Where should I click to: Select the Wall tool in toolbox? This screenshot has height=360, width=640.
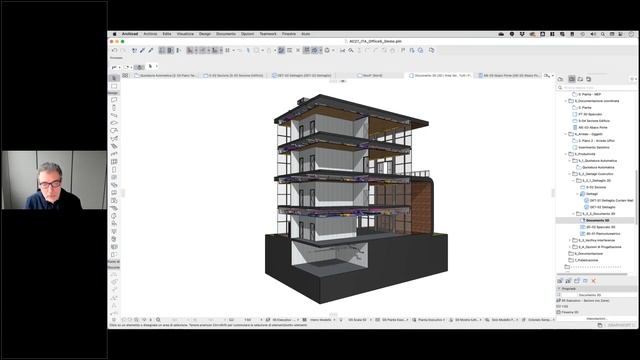tap(114, 100)
